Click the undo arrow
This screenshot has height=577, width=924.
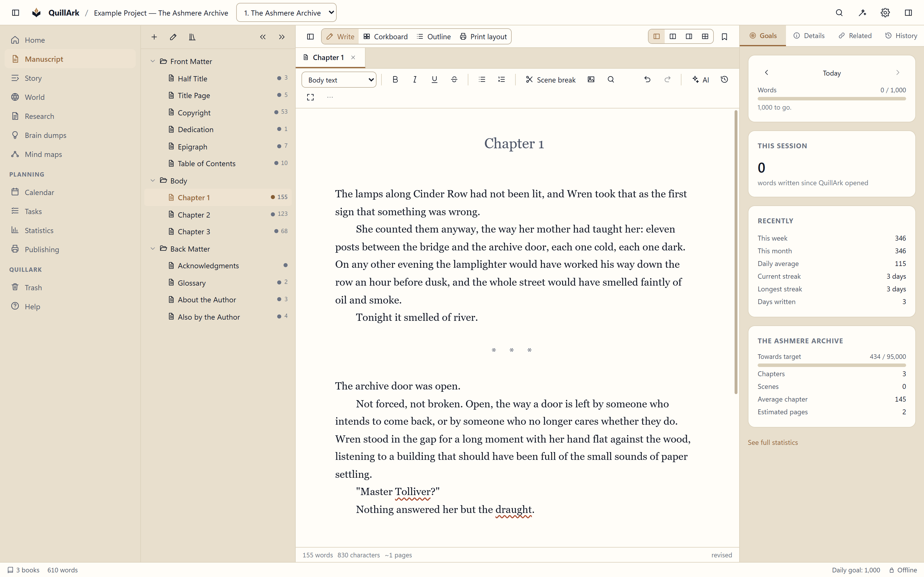(647, 79)
